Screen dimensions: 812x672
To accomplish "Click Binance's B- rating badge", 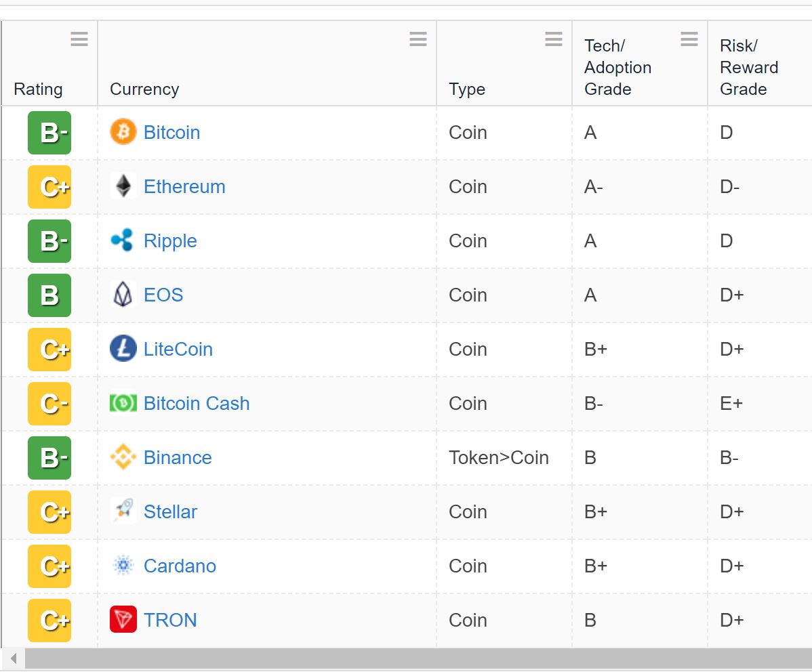I will (x=49, y=458).
